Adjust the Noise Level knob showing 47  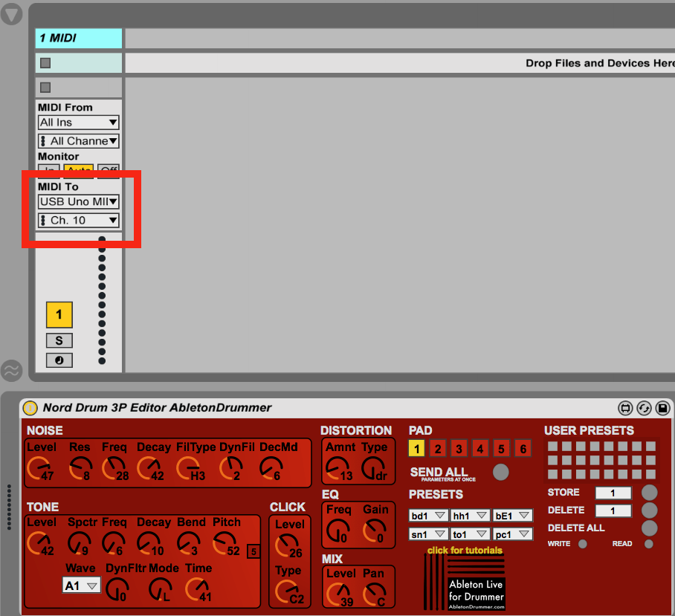click(x=39, y=468)
